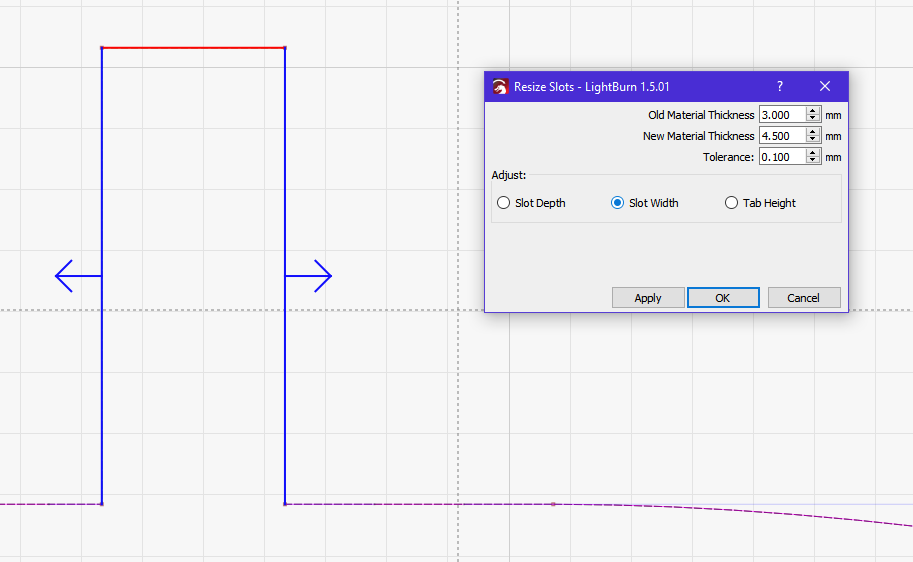This screenshot has width=913, height=562.
Task: Decrease Old Material Thickness with down arrow
Action: pos(813,118)
